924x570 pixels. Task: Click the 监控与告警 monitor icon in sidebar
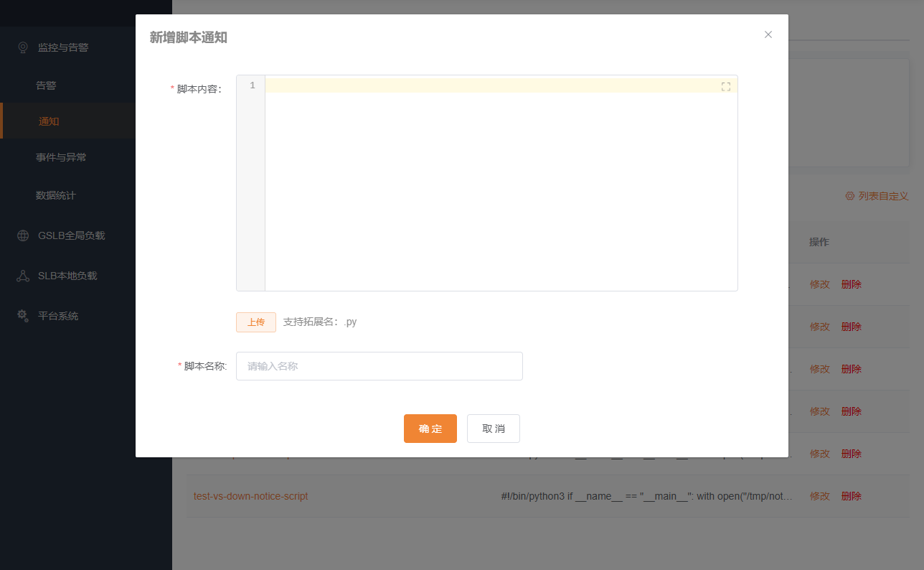click(22, 47)
